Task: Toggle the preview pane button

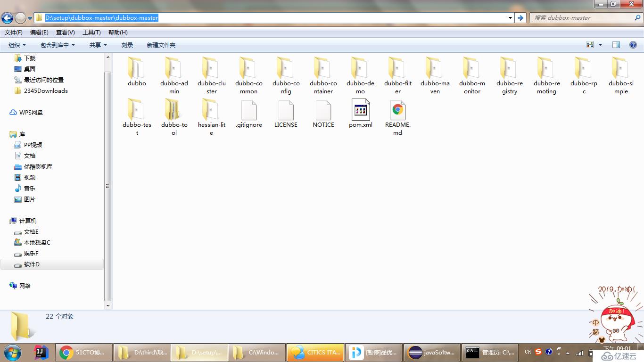Action: (x=616, y=45)
